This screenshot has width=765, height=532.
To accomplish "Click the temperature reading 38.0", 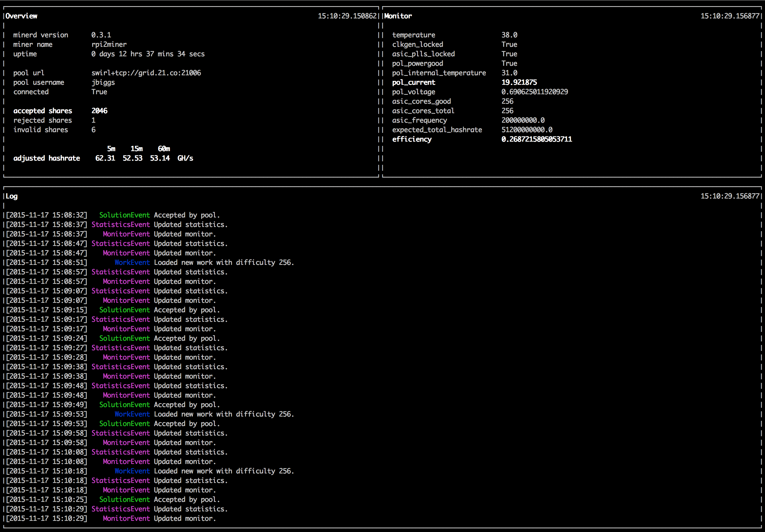I will pyautogui.click(x=509, y=35).
